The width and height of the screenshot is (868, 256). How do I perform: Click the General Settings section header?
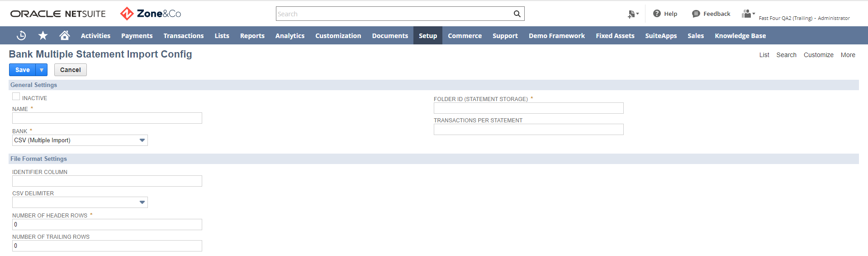434,85
